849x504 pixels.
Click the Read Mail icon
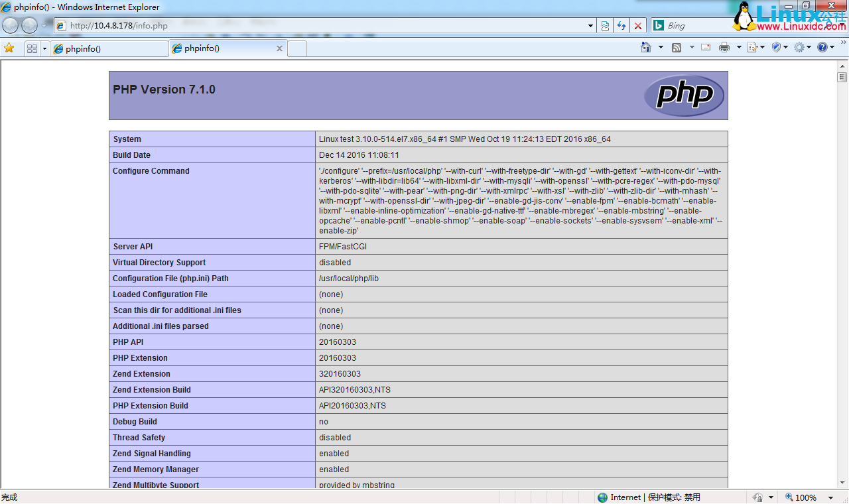(x=705, y=47)
